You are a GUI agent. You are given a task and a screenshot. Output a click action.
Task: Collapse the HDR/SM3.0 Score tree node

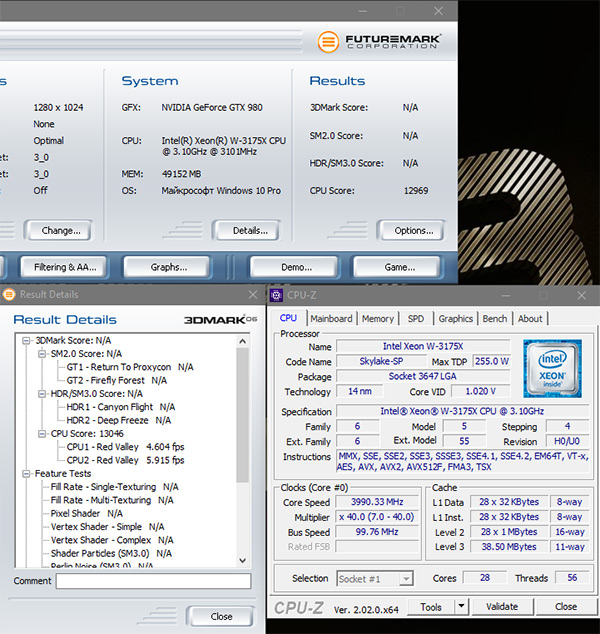[x=42, y=394]
